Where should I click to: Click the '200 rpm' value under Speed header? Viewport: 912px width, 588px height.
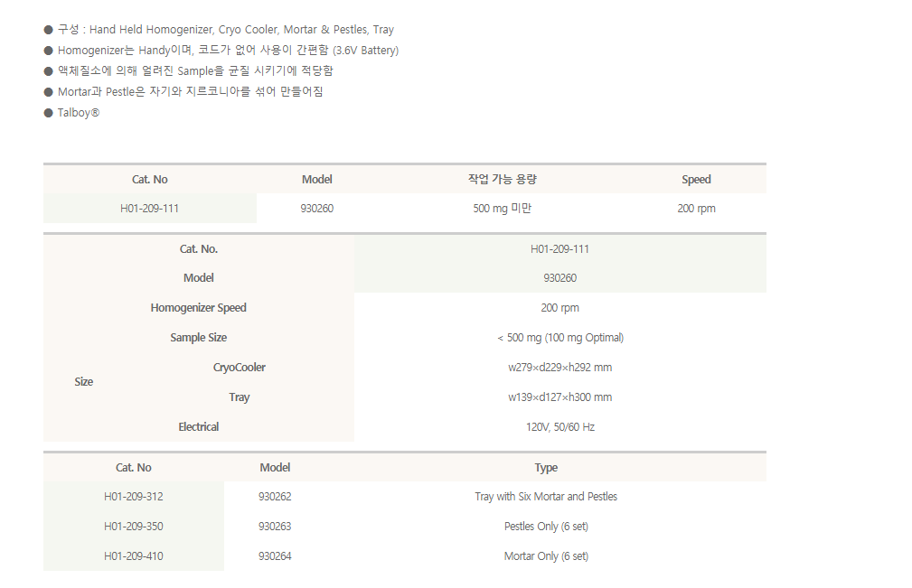click(x=696, y=209)
